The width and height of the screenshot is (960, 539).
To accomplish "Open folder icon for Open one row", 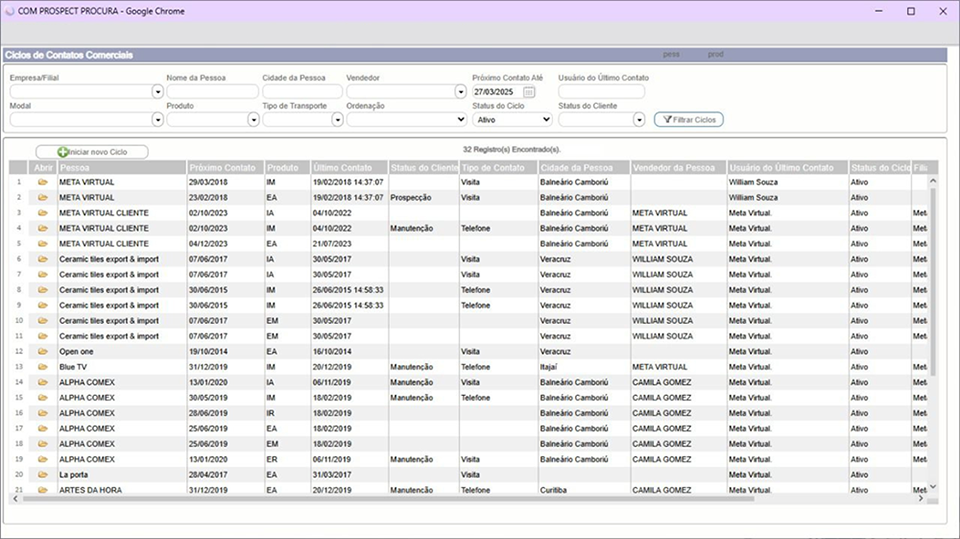I will pos(43,352).
